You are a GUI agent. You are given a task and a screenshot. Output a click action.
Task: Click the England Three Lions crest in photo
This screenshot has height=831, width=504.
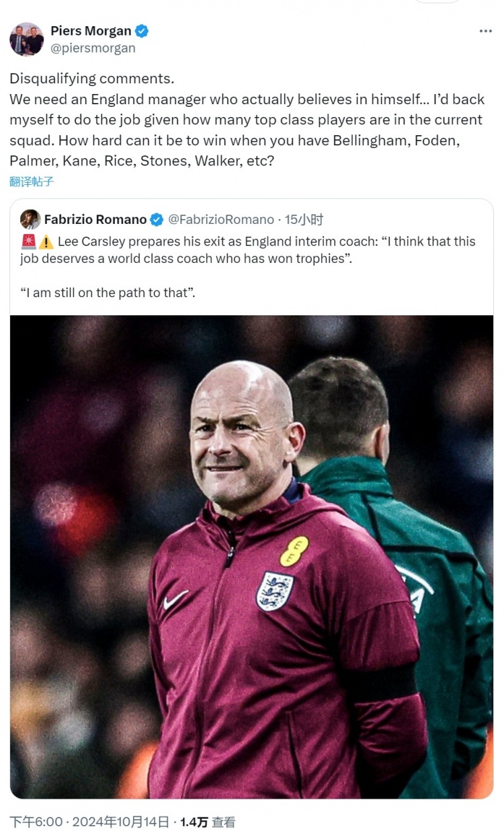pos(274,590)
